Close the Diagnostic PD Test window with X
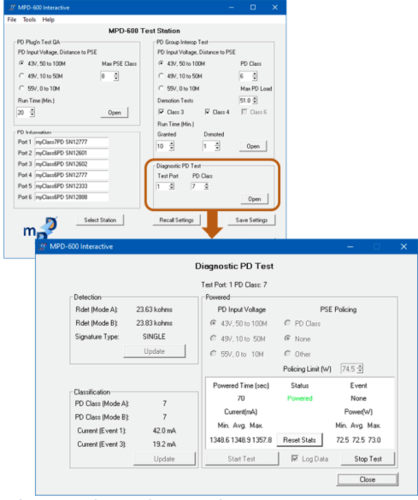This screenshot has width=418, height=500. coord(404,247)
